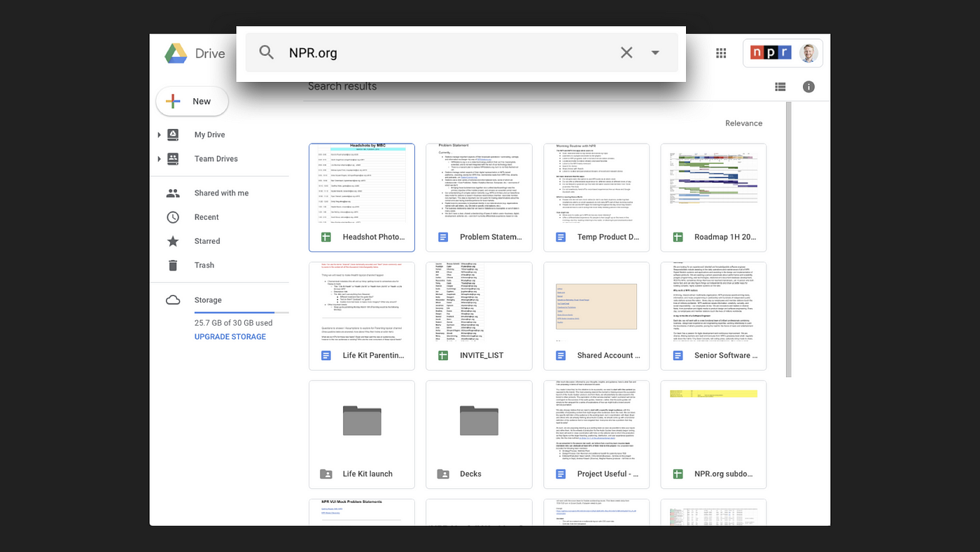Click Life Kit launch shared-folder icon
The width and height of the screenshot is (980, 552).
[325, 474]
